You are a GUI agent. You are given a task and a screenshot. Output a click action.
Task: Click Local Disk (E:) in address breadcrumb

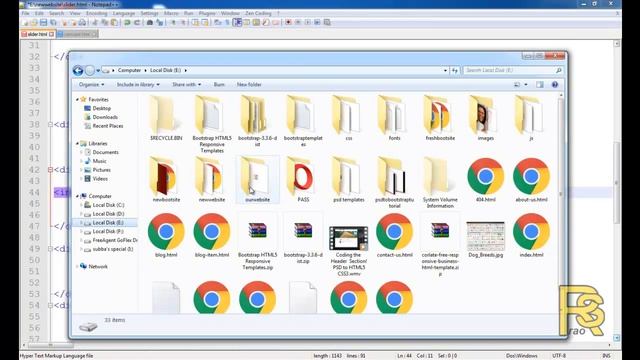(165, 70)
